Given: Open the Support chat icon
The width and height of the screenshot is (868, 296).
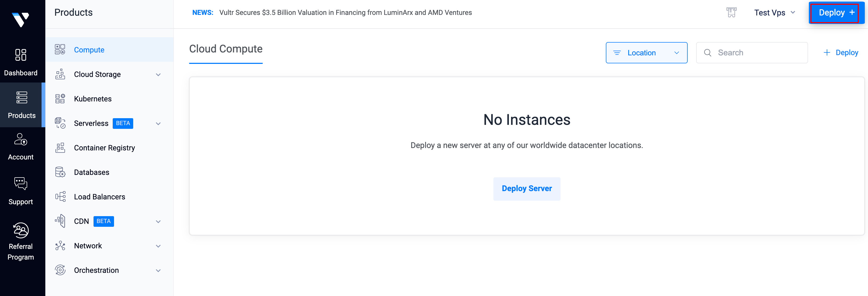Looking at the screenshot, I should [x=21, y=183].
